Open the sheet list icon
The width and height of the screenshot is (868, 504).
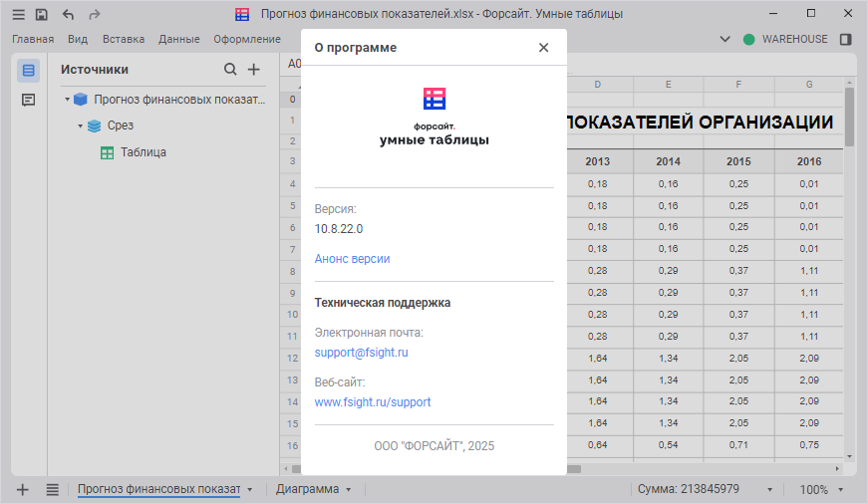tap(53, 490)
